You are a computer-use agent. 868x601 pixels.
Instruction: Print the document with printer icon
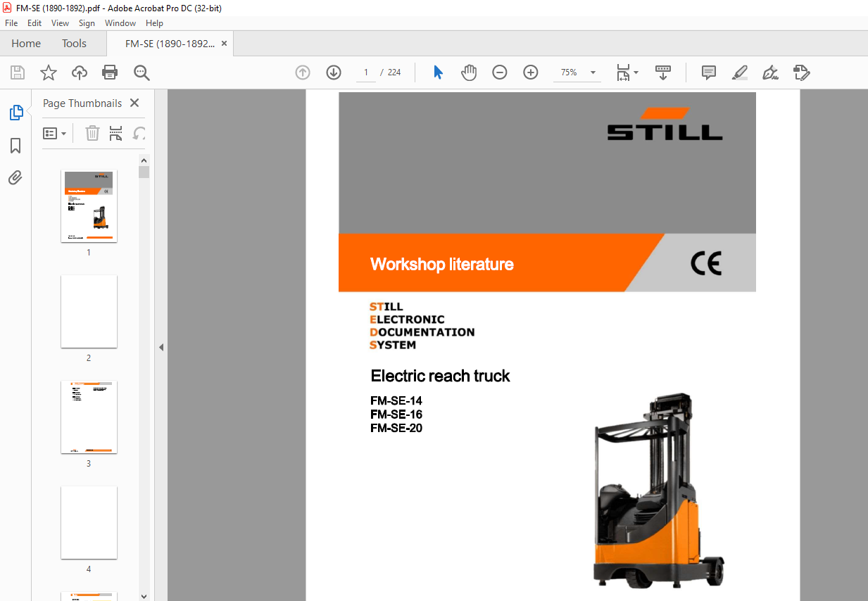tap(110, 72)
